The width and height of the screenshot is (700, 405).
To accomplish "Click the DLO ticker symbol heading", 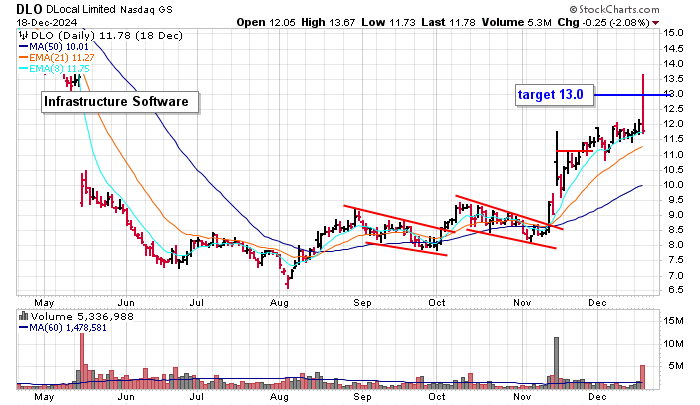I will coord(29,9).
